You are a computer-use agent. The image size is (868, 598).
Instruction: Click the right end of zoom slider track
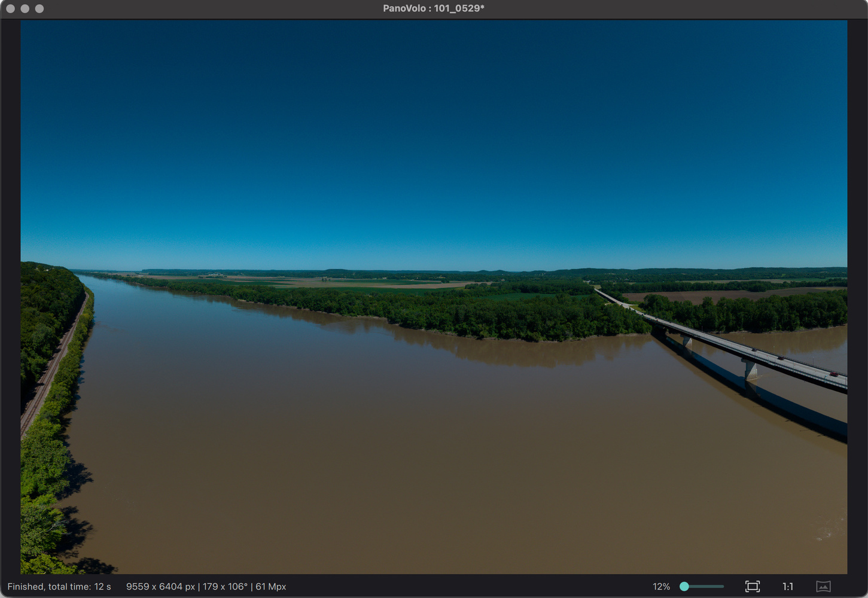[723, 587]
